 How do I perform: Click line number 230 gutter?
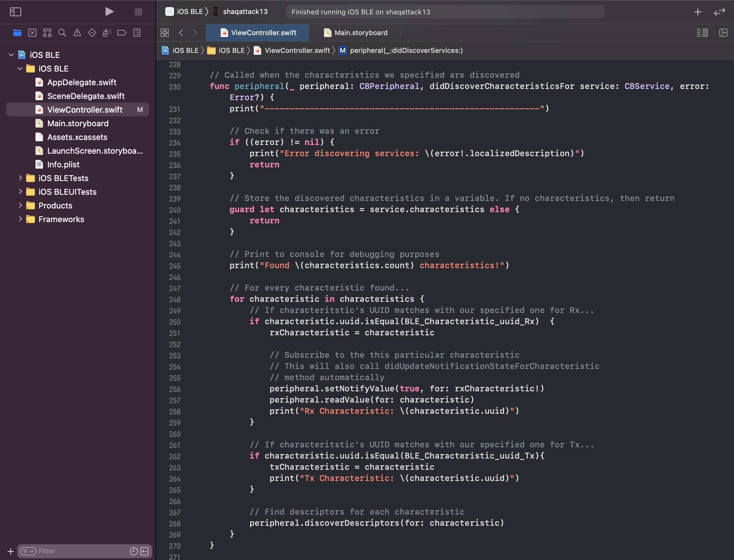coord(174,87)
